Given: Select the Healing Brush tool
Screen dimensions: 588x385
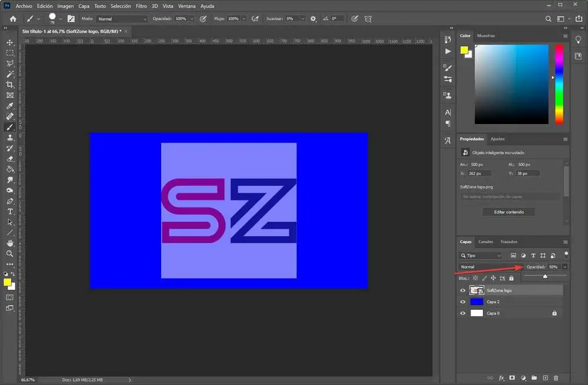Looking at the screenshot, I should (x=10, y=116).
